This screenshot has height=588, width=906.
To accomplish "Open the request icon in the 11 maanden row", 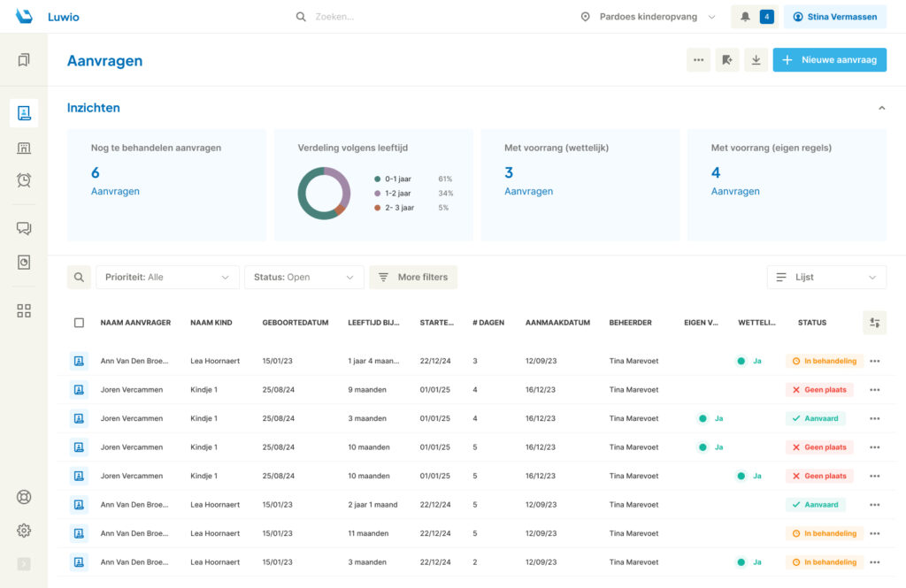I will coord(79,534).
